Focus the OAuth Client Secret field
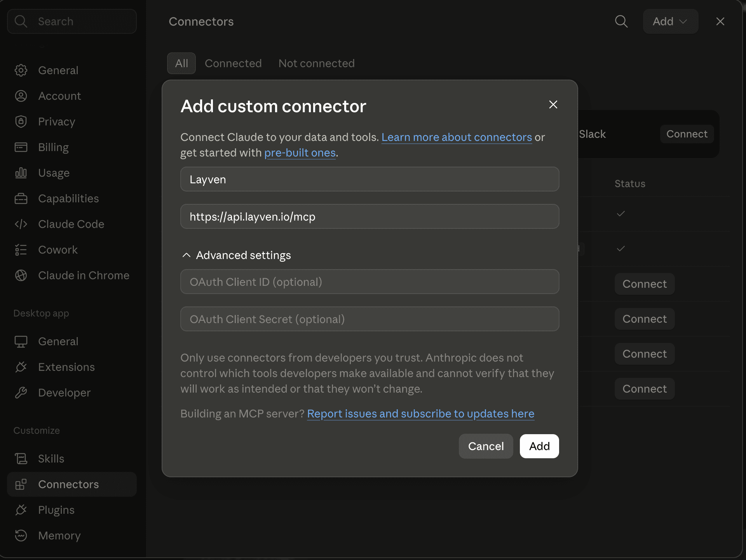 [x=370, y=319]
